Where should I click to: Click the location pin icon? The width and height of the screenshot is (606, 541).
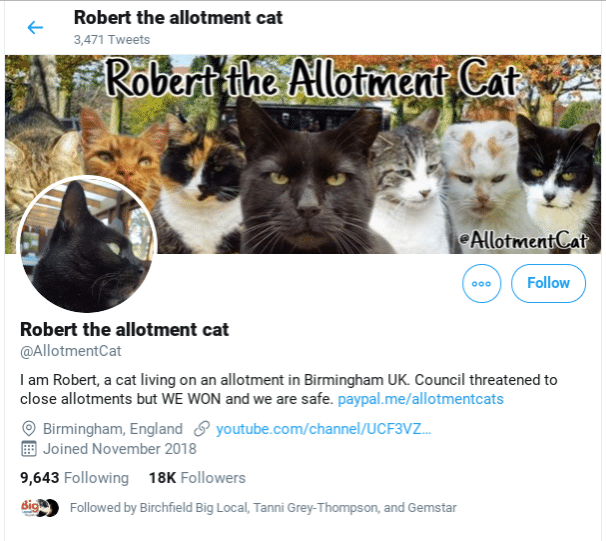29,429
